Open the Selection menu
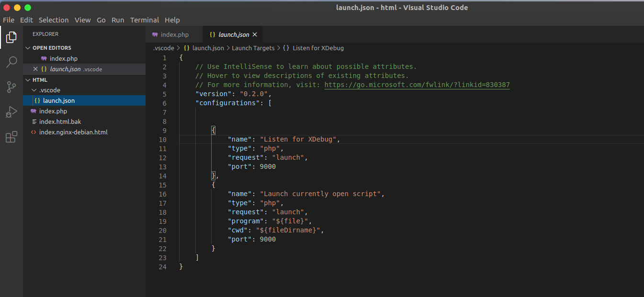 coord(54,20)
